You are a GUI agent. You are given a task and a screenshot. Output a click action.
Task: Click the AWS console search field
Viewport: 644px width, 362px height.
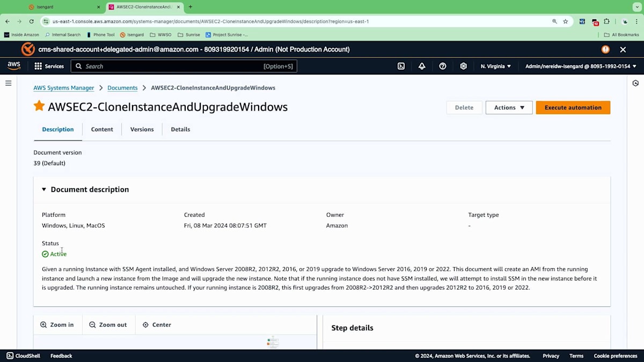pyautogui.click(x=184, y=66)
